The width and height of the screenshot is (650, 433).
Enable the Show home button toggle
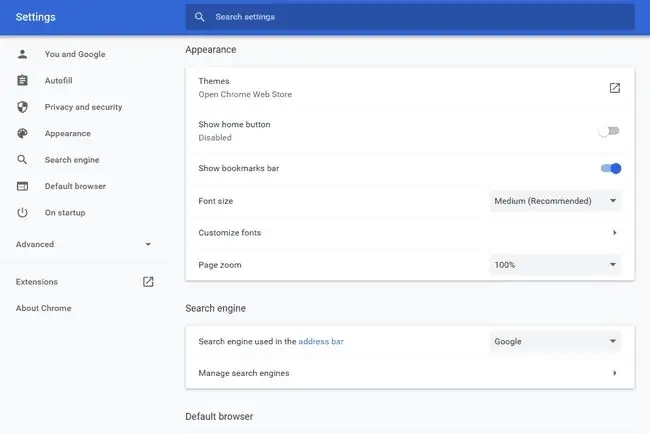[x=609, y=131]
